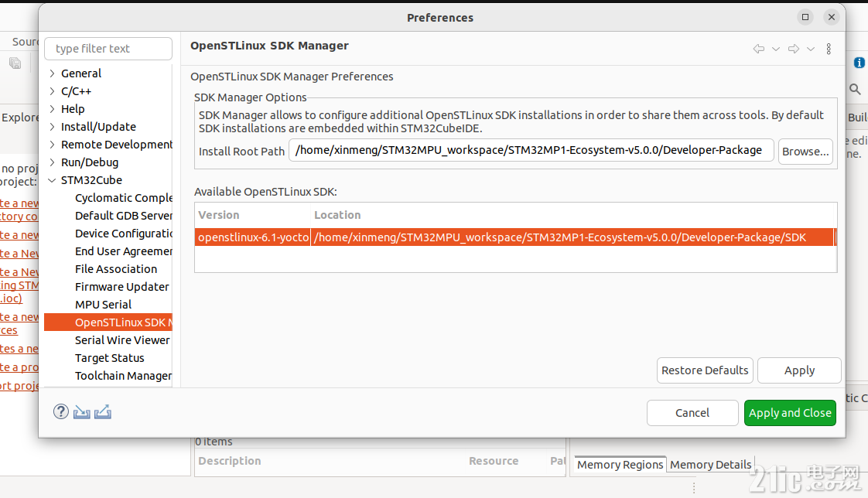Viewport: 868px width, 498px height.
Task: Go back using the left arrow icon
Action: tap(759, 49)
